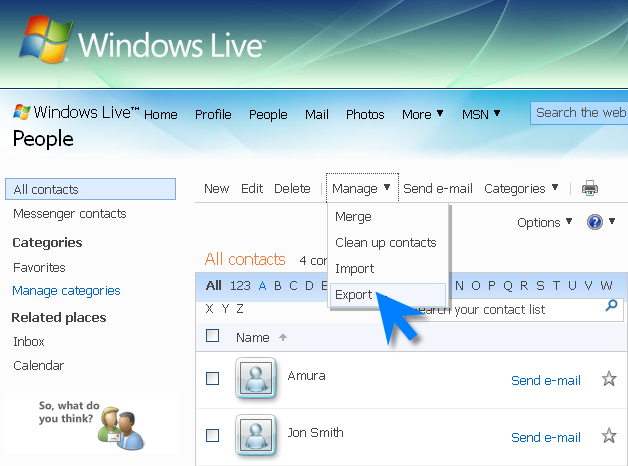Click Edit in the contacts toolbar
Image resolution: width=628 pixels, height=466 pixels.
pyautogui.click(x=252, y=188)
